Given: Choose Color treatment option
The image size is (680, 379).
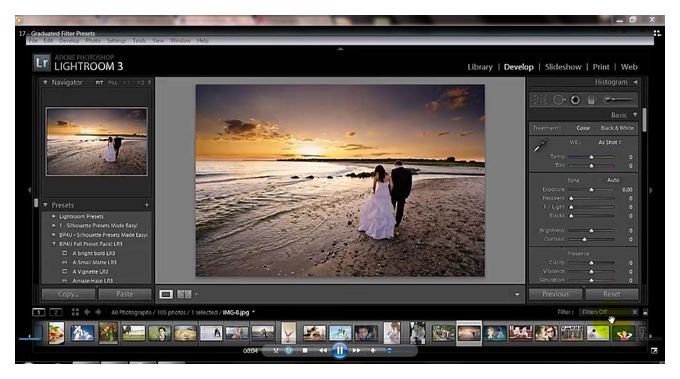Looking at the screenshot, I should tap(583, 128).
